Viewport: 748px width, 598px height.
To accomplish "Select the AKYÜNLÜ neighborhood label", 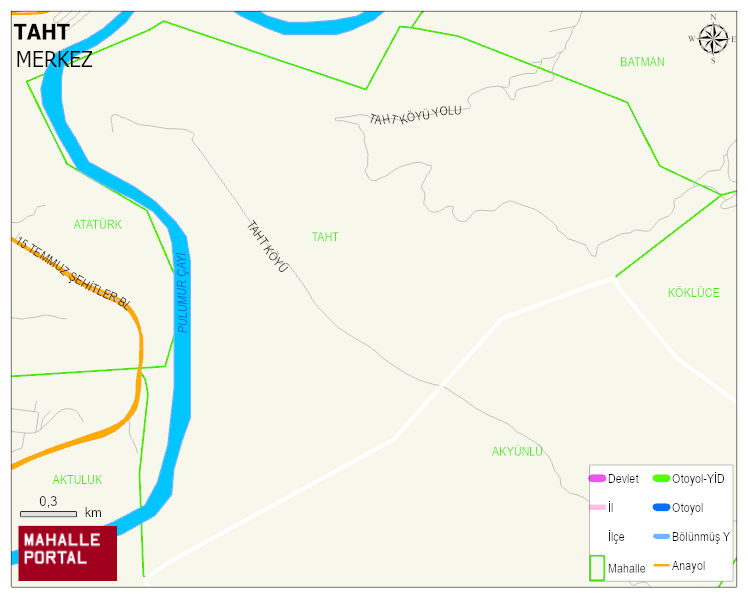I will 518,451.
